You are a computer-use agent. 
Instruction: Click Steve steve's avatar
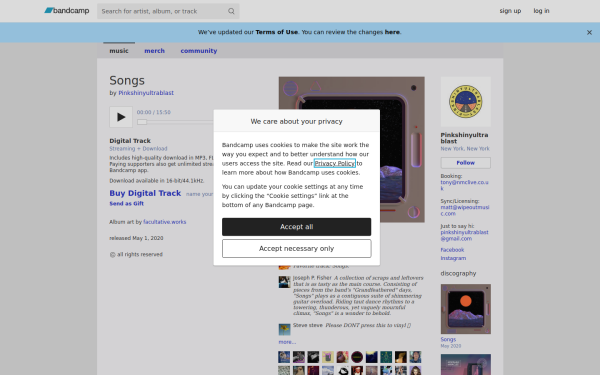(x=284, y=329)
